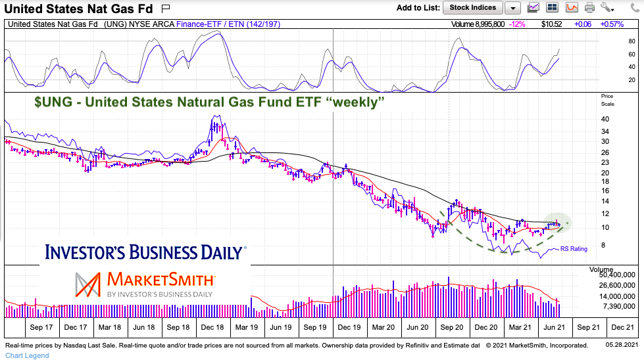This screenshot has height=360, width=644.
Task: Select the Jun 21 date axis label
Action: [x=555, y=327]
